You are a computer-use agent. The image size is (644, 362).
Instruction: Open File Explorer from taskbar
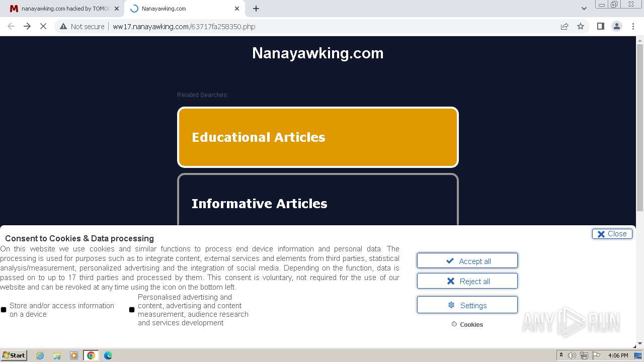point(57,355)
